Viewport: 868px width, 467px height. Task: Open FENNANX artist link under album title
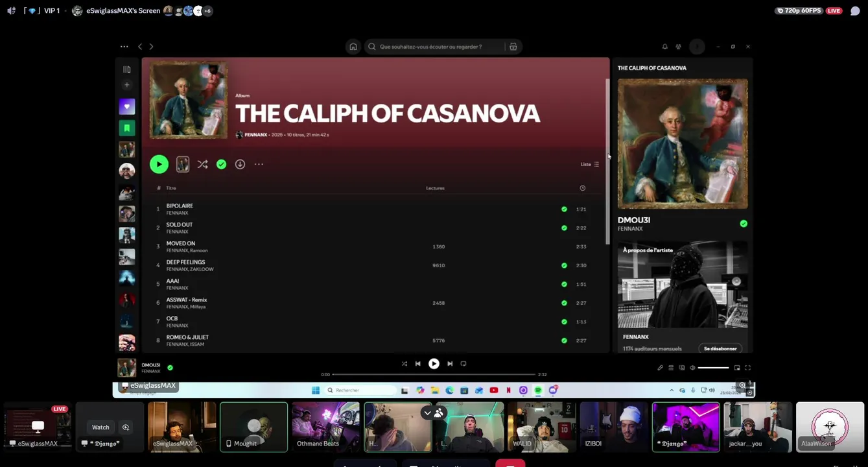coord(256,135)
